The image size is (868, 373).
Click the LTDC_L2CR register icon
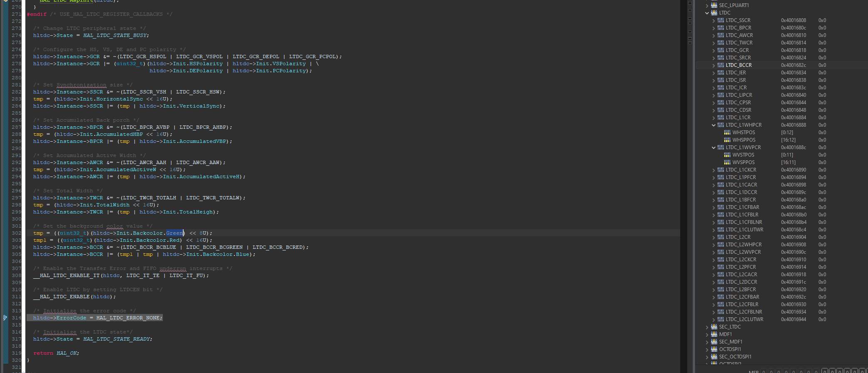coord(720,237)
